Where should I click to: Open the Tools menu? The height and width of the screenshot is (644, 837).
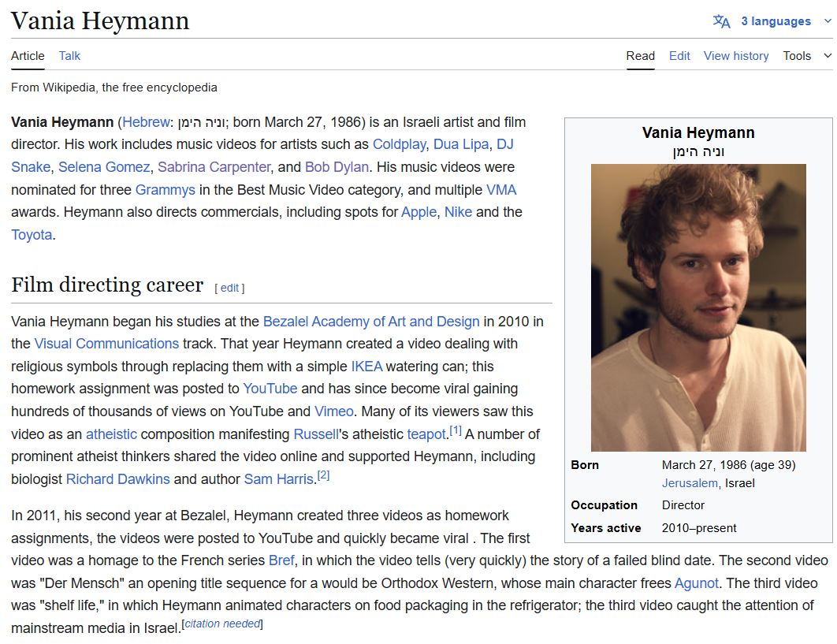[807, 55]
